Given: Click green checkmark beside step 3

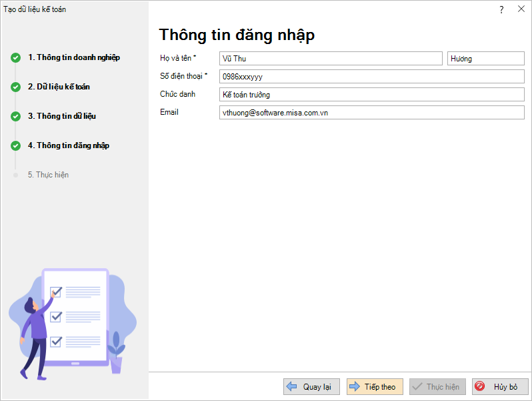Looking at the screenshot, I should (x=15, y=116).
